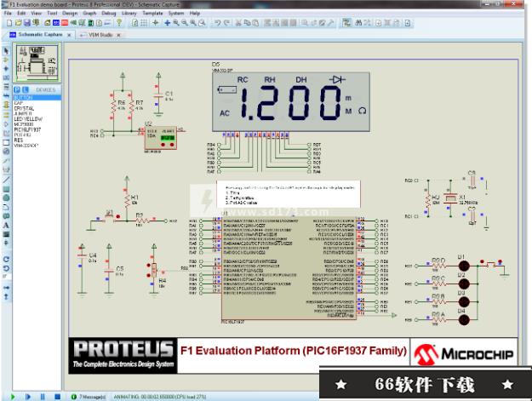The width and height of the screenshot is (532, 401).
Task: Click the X-mirror horizontal flip icon
Action: pos(6,288)
